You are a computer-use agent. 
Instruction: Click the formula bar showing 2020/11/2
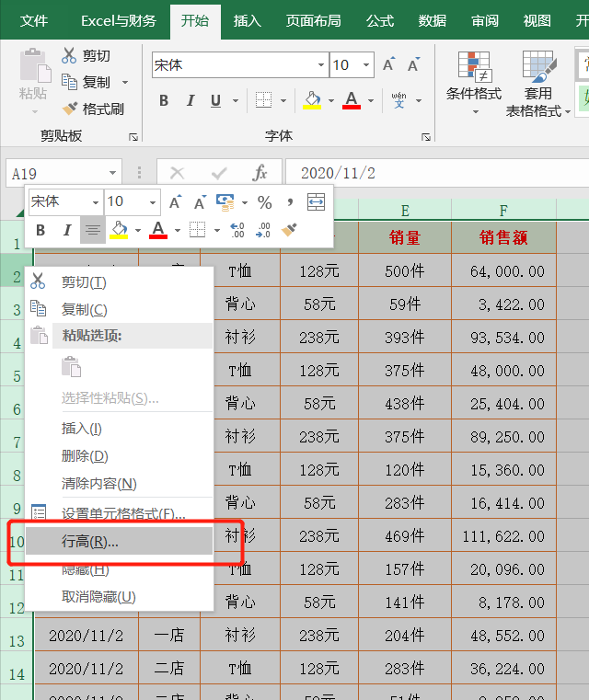tap(437, 173)
